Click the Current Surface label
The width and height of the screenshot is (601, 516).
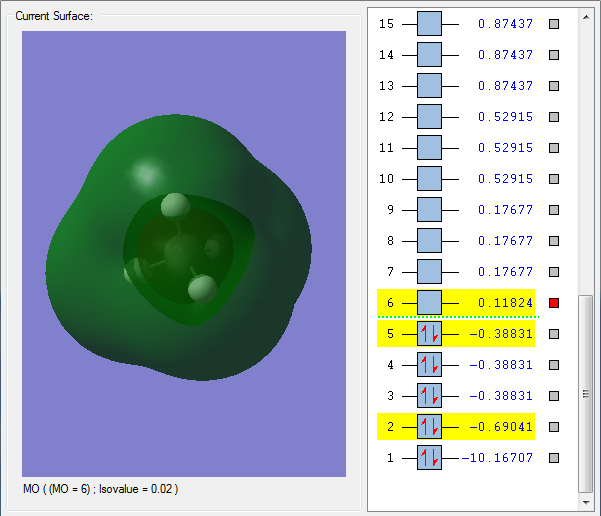click(54, 16)
